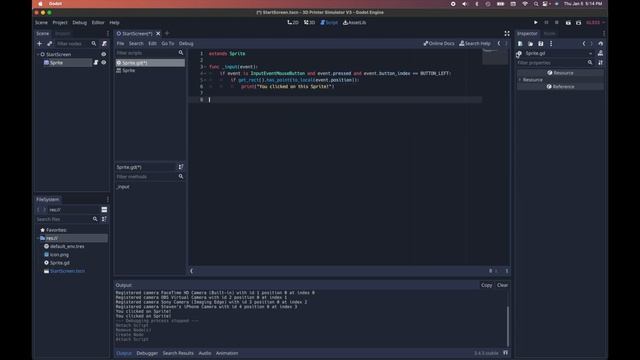Toggle the scripts panel arrow
This screenshot has height=360, width=640.
point(191,271)
